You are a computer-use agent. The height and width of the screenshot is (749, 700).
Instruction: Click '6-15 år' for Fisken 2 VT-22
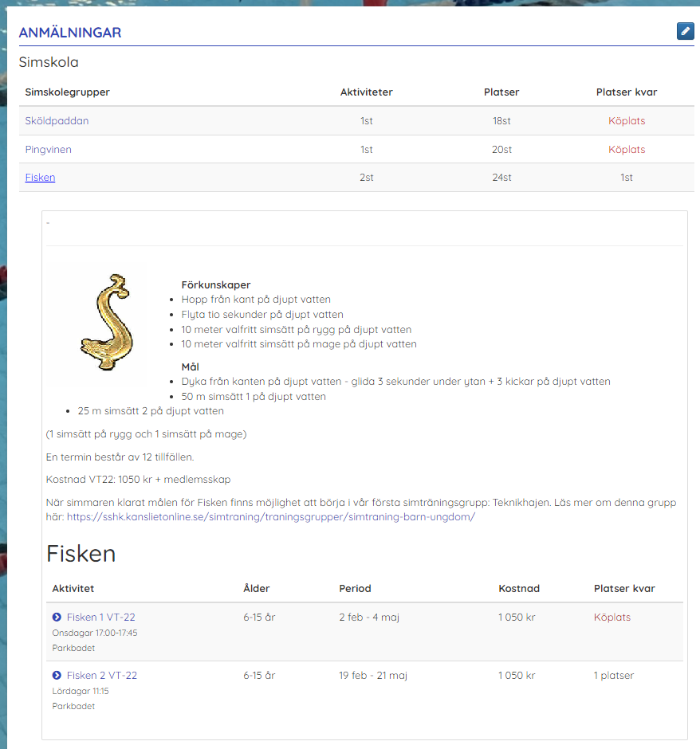[x=259, y=676]
